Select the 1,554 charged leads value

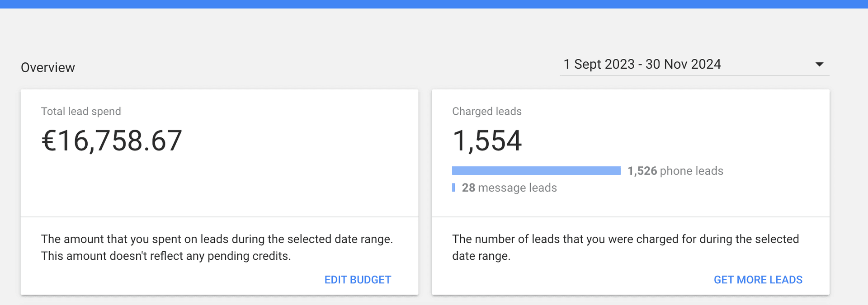tap(487, 141)
